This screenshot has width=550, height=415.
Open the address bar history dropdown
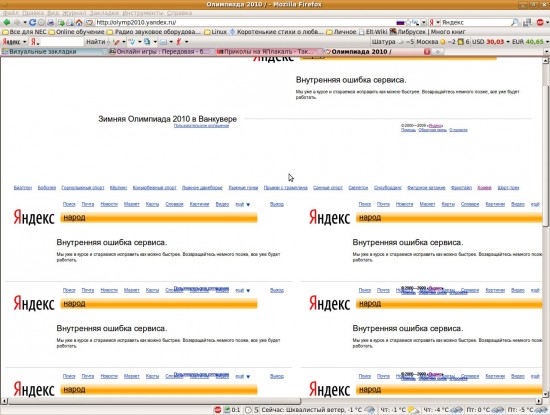tap(424, 22)
